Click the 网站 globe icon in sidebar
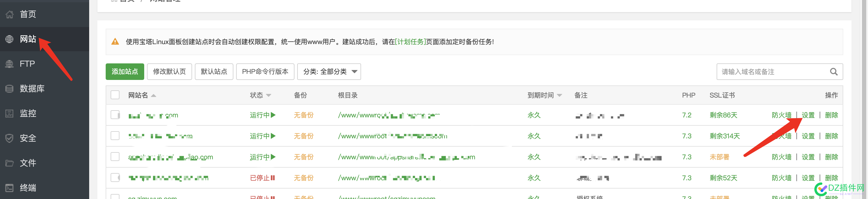Image resolution: width=868 pixels, height=199 pixels. pyautogui.click(x=9, y=39)
